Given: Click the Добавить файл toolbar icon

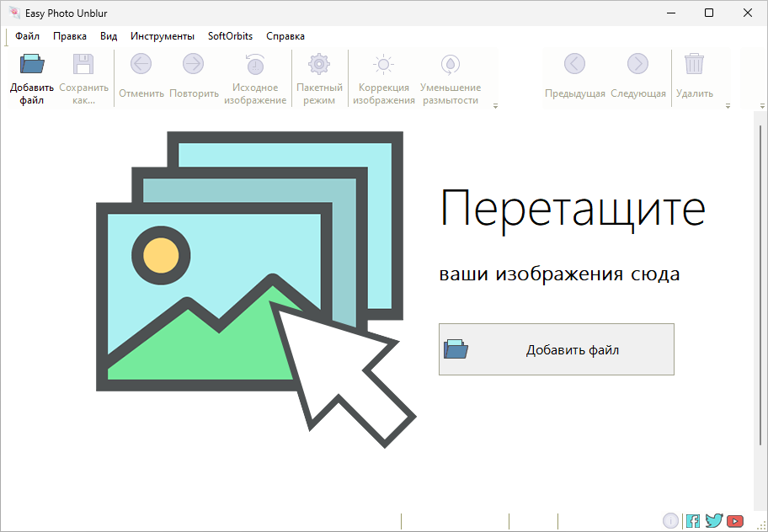Looking at the screenshot, I should point(32,66).
